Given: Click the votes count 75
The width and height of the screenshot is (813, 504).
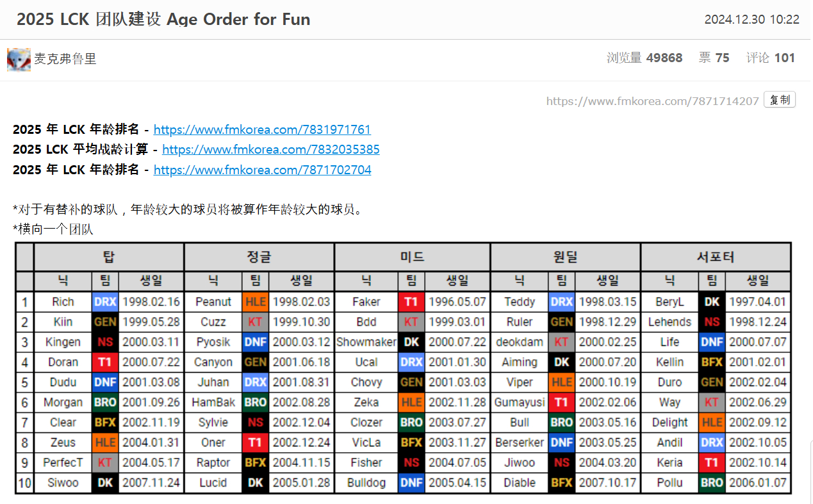Looking at the screenshot, I should point(722,58).
